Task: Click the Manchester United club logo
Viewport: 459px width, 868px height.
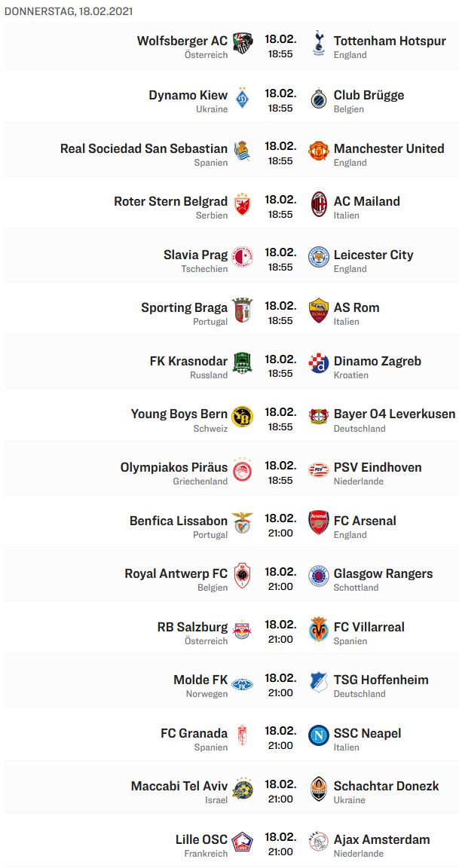Action: tap(318, 151)
